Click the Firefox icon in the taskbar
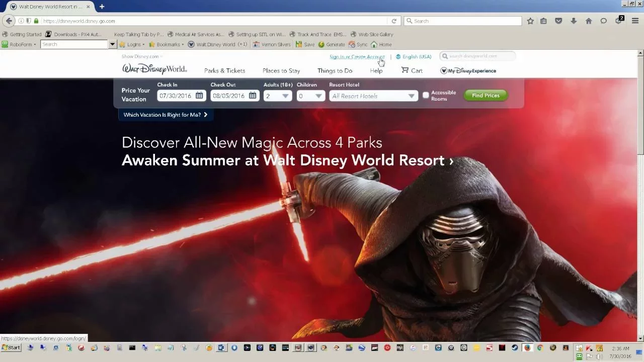Image resolution: width=644 pixels, height=362 pixels. [527, 347]
